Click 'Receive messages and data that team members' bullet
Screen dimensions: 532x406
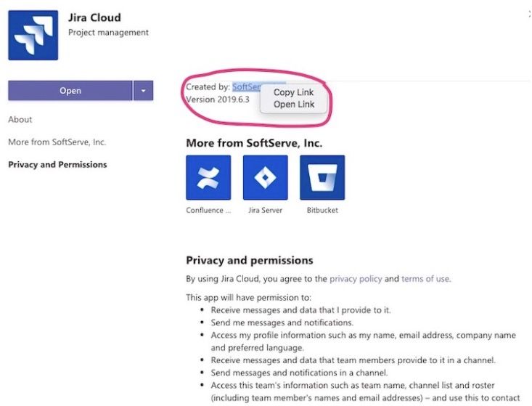click(x=353, y=360)
